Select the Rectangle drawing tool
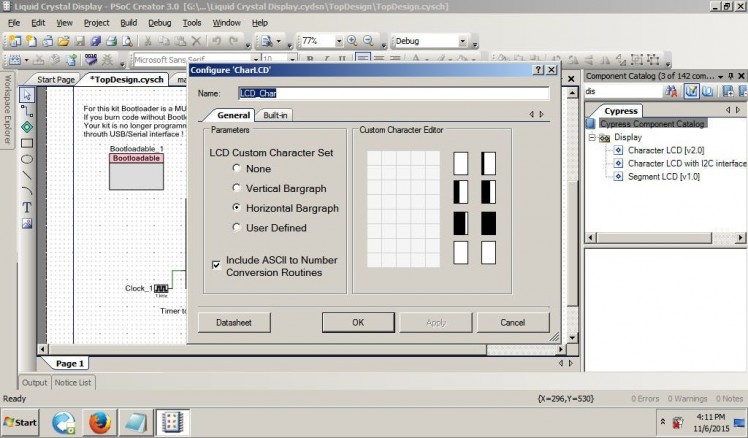 click(x=27, y=143)
